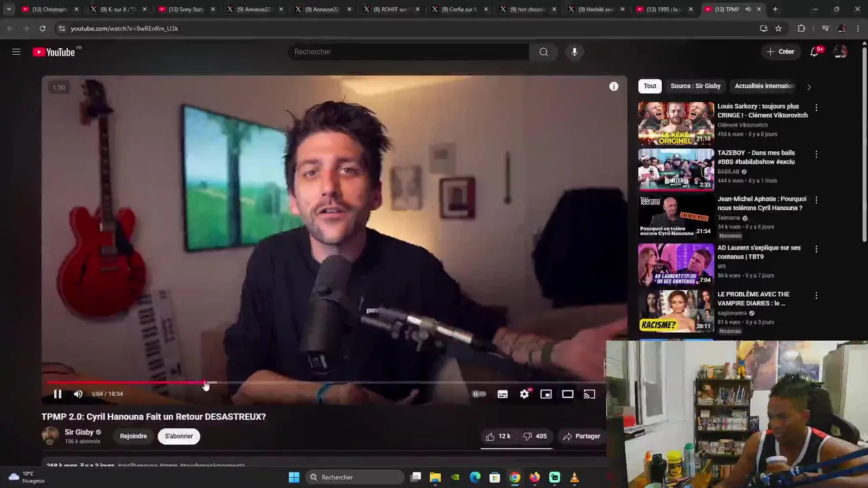Open the Créer menu
868x488 pixels.
click(780, 52)
